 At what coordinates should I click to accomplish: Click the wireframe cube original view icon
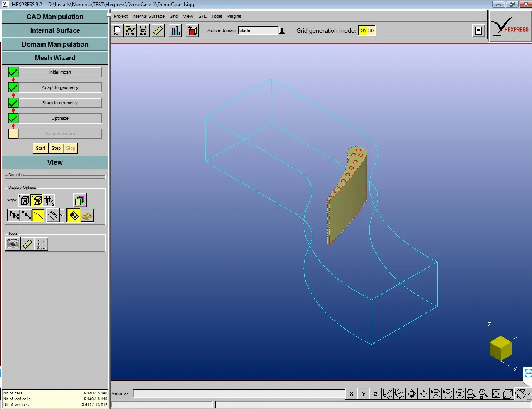tap(508, 394)
